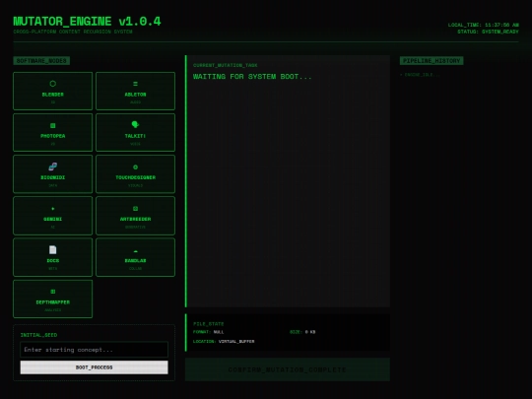Select the ENGINE_IDLE history entry
Image resolution: width=532 pixels, height=399 pixels.
pos(420,75)
